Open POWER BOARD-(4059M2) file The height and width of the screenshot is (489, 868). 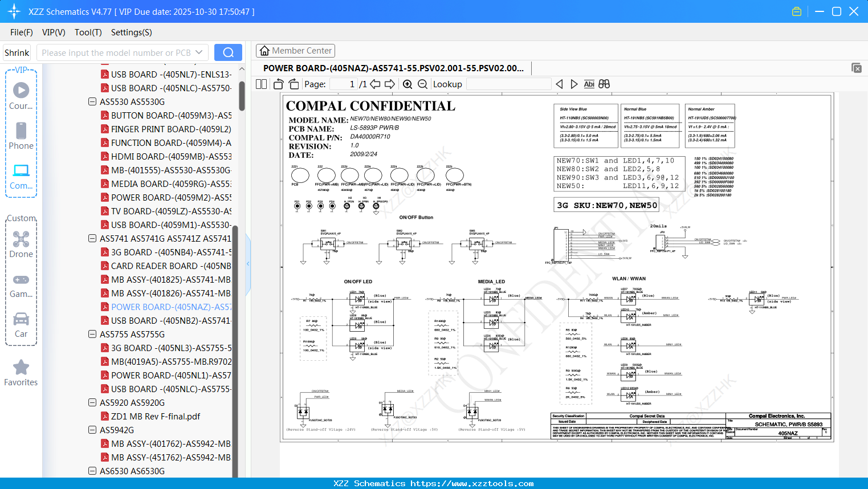click(x=171, y=197)
